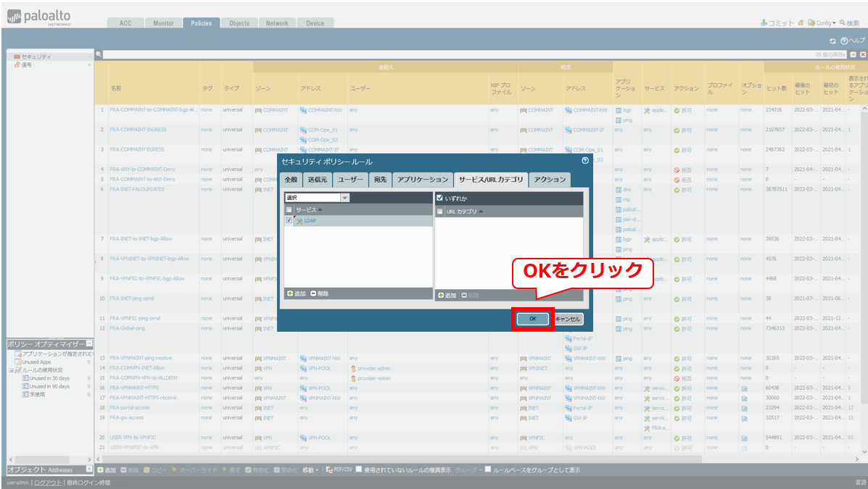Open ヘルプ help icon
868x489 pixels.
pyautogui.click(x=844, y=41)
